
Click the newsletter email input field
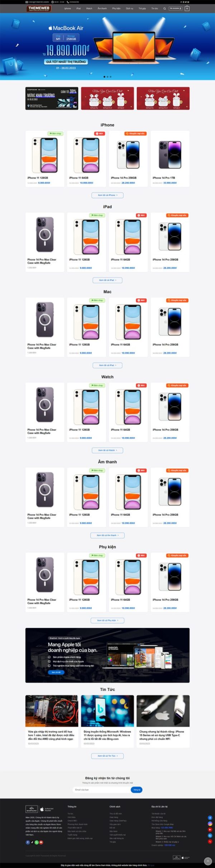102,790
